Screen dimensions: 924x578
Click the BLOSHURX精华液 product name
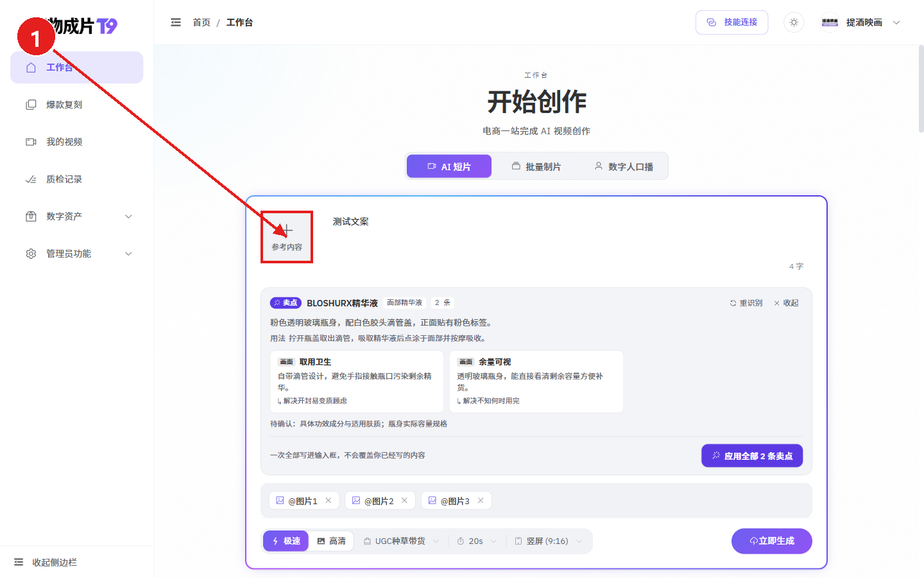coord(342,303)
